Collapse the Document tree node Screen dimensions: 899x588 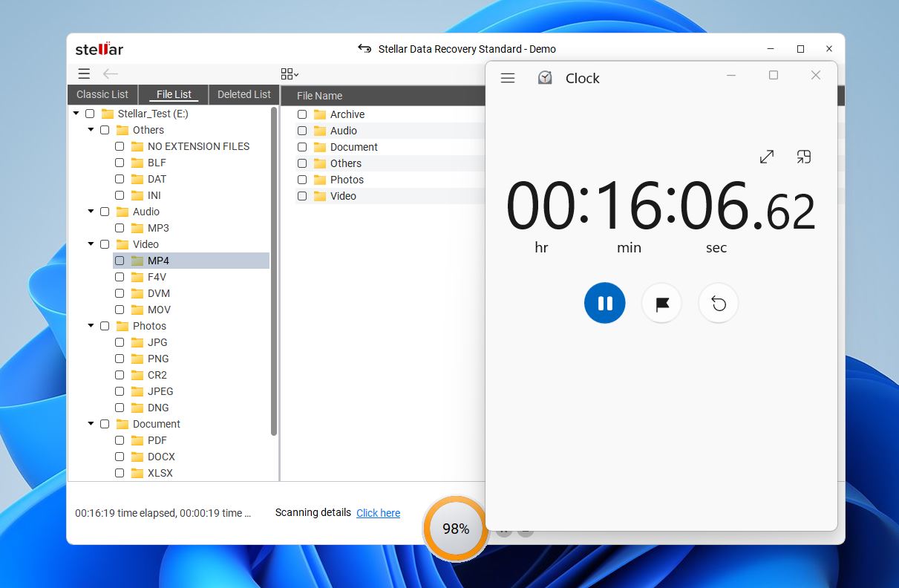click(x=91, y=424)
